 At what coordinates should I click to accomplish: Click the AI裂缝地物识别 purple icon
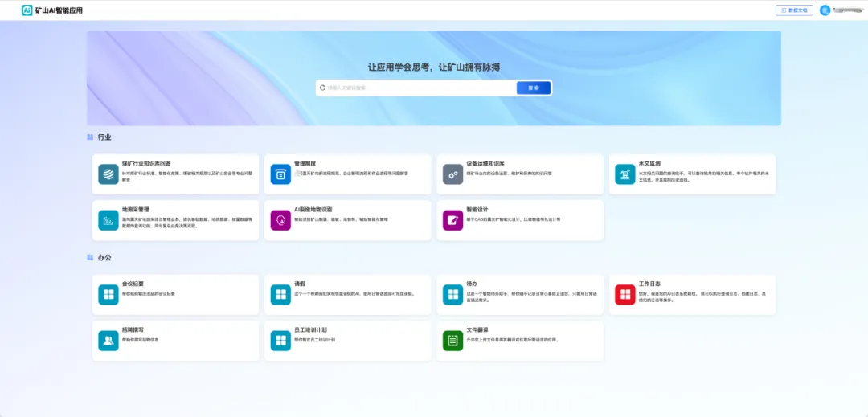[x=280, y=220]
